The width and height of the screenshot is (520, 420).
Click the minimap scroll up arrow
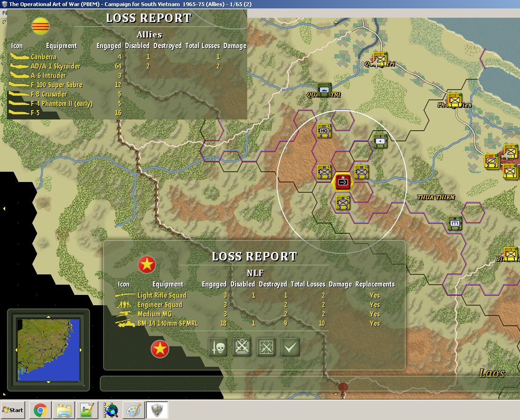[x=49, y=317]
